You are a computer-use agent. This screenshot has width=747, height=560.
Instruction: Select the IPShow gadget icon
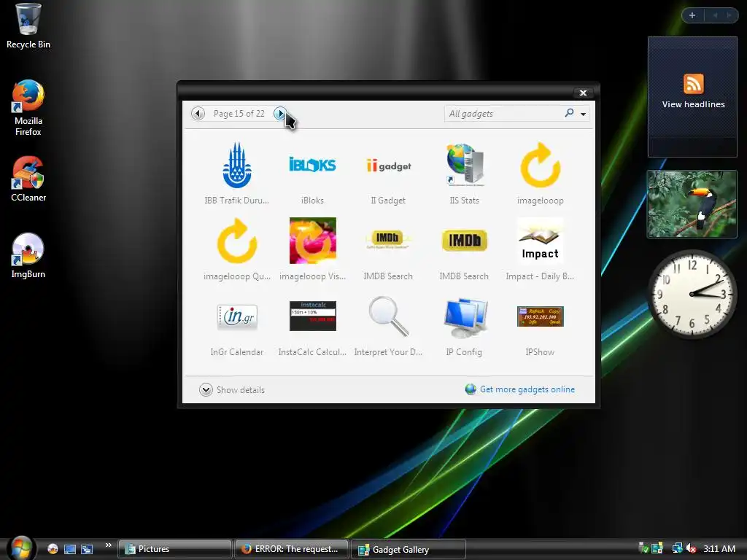541,316
